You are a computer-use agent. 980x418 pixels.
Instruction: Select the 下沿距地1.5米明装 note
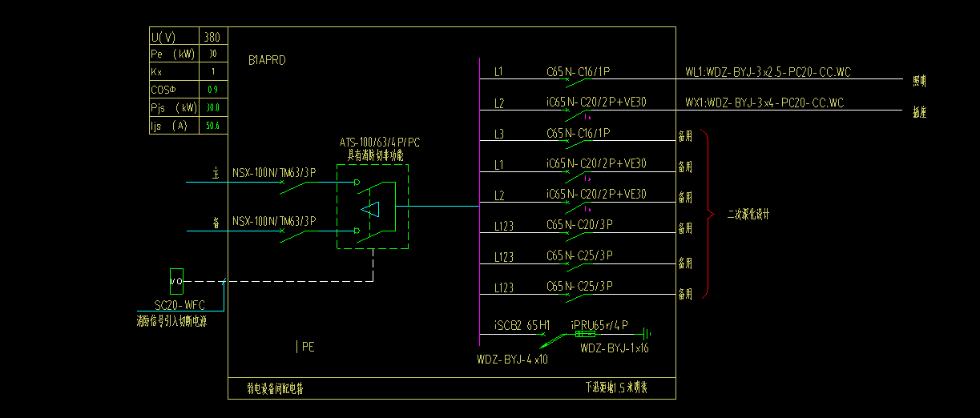click(x=616, y=388)
